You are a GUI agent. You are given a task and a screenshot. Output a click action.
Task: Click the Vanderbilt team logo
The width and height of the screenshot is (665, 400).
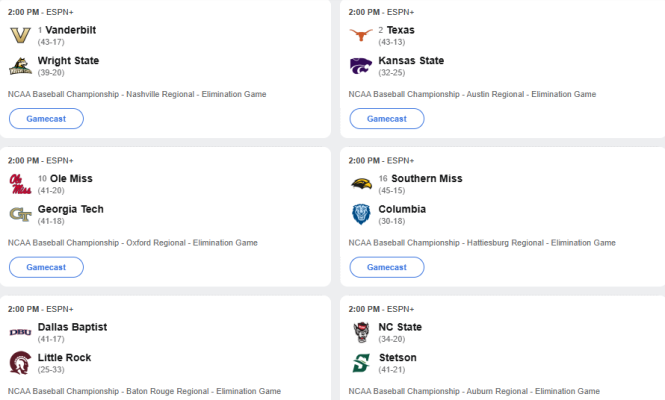click(x=20, y=35)
